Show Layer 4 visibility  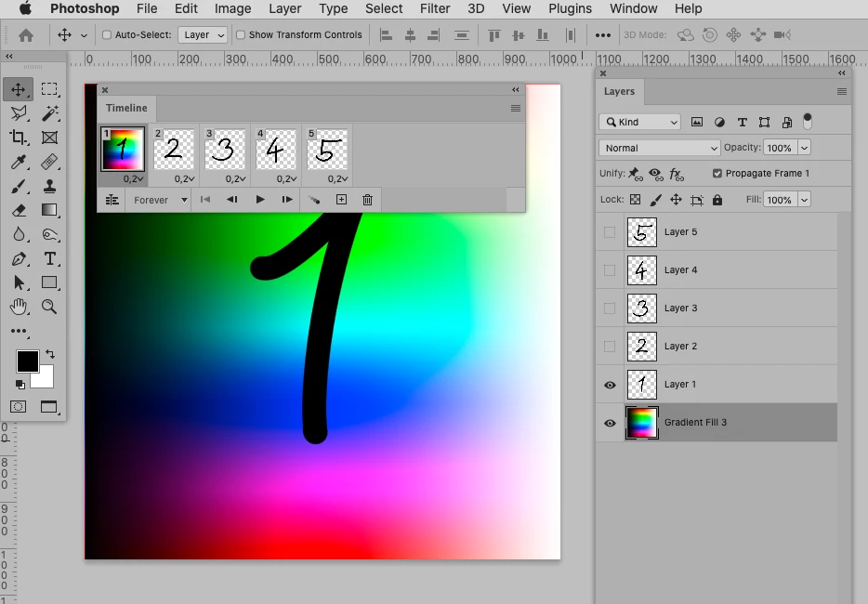(x=610, y=270)
